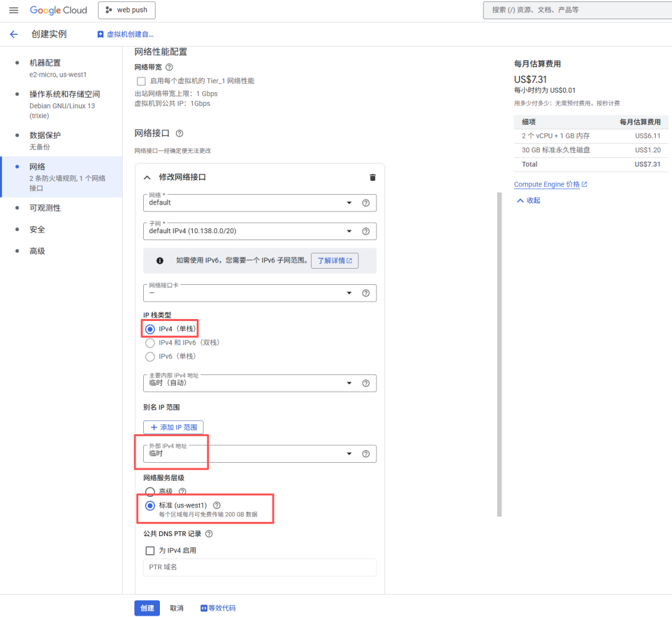The height and width of the screenshot is (617, 672).
Task: Select 高级 network service tier
Action: point(150,491)
